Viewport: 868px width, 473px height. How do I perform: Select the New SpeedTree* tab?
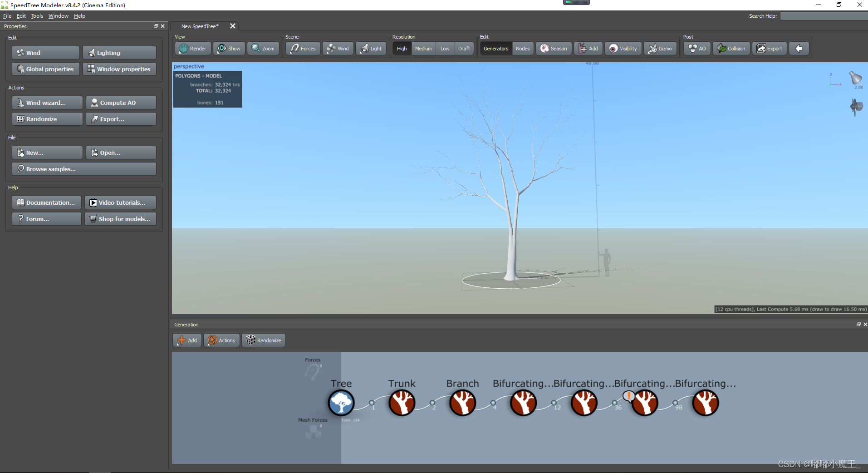pos(200,26)
